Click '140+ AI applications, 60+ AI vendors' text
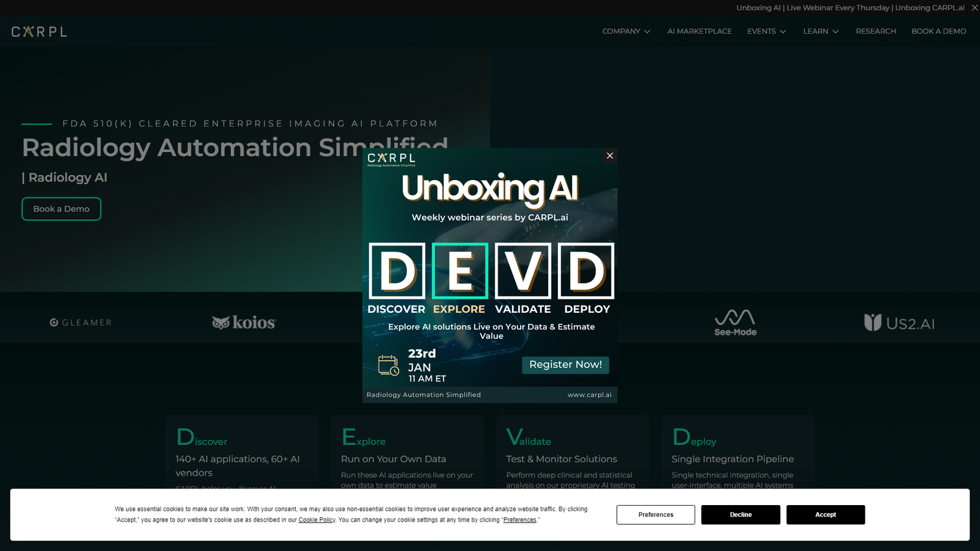Image resolution: width=980 pixels, height=551 pixels. pos(238,466)
